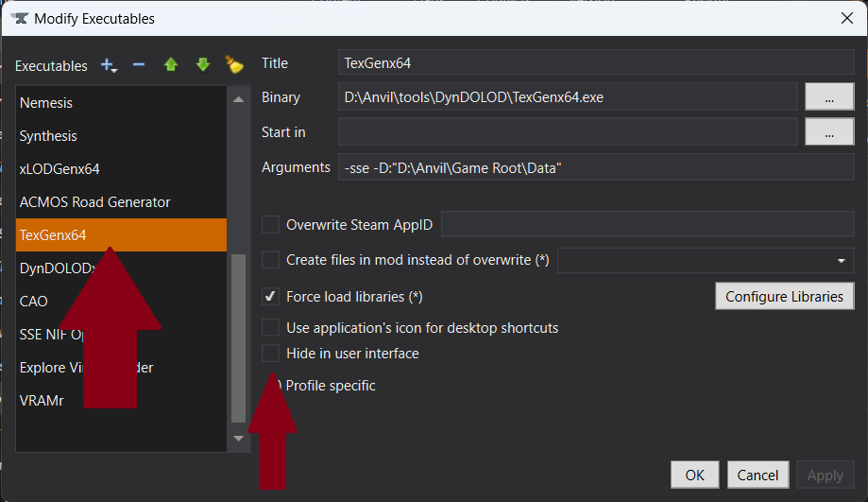
Task: Move executable down with green arrow
Action: pos(202,65)
